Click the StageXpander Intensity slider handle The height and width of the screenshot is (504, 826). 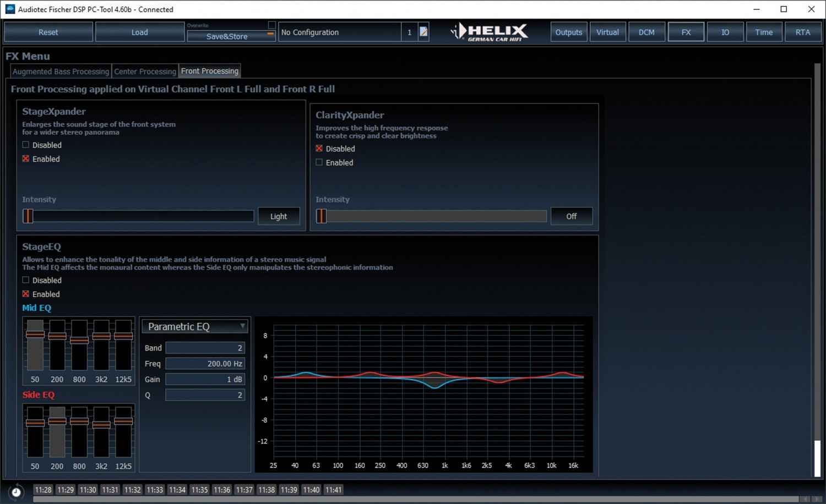[28, 216]
